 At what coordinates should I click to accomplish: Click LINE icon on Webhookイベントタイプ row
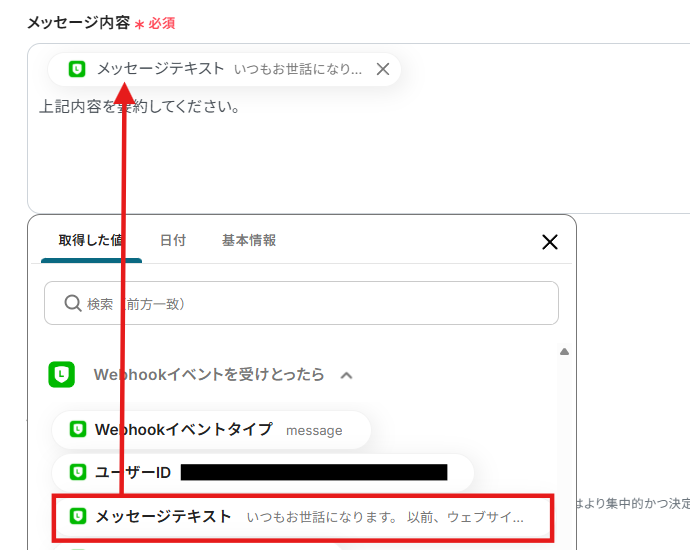point(78,429)
